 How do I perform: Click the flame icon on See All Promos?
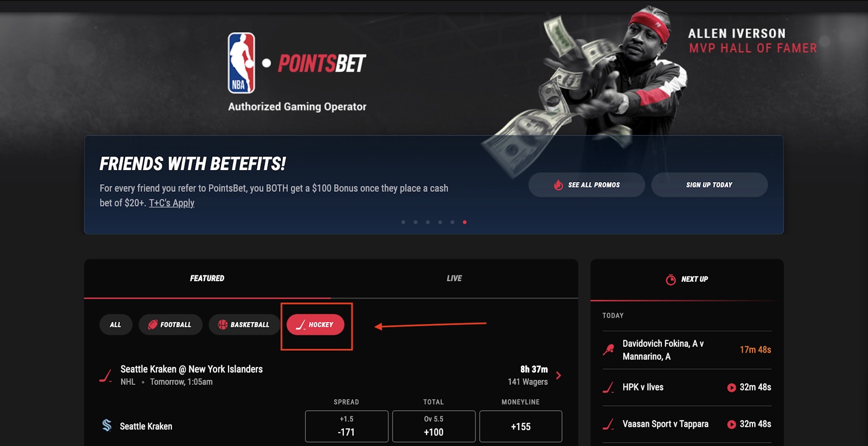coord(558,185)
